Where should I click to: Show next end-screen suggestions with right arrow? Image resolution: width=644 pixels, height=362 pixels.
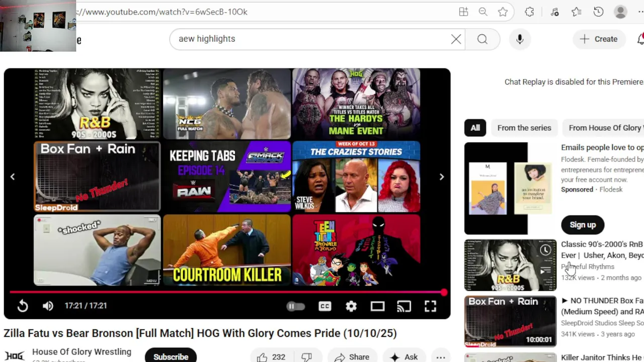pyautogui.click(x=442, y=176)
